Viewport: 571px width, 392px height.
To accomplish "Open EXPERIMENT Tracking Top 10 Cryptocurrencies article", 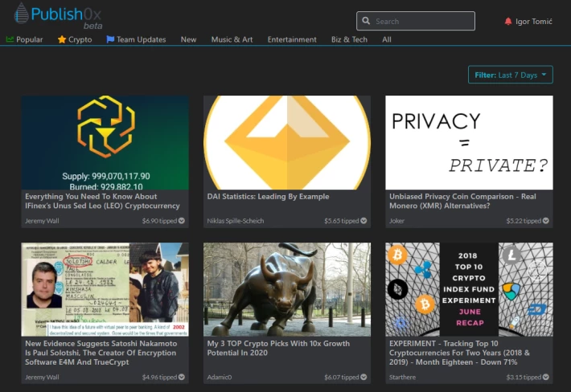I will pyautogui.click(x=459, y=353).
